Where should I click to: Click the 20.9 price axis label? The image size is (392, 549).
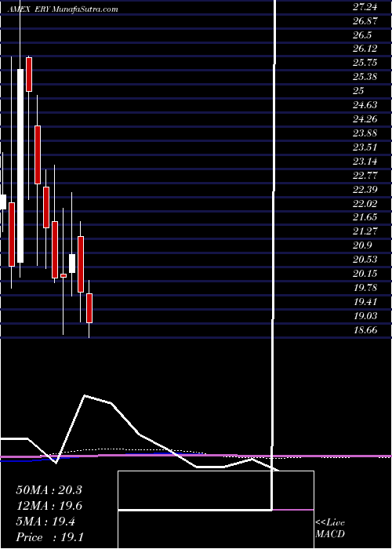[362, 245]
